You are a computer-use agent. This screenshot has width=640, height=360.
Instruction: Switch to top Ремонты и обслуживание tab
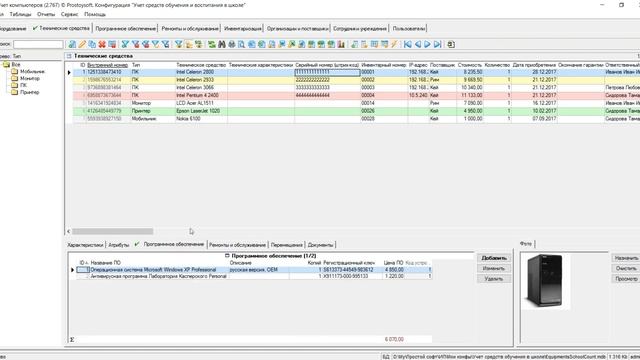point(190,29)
